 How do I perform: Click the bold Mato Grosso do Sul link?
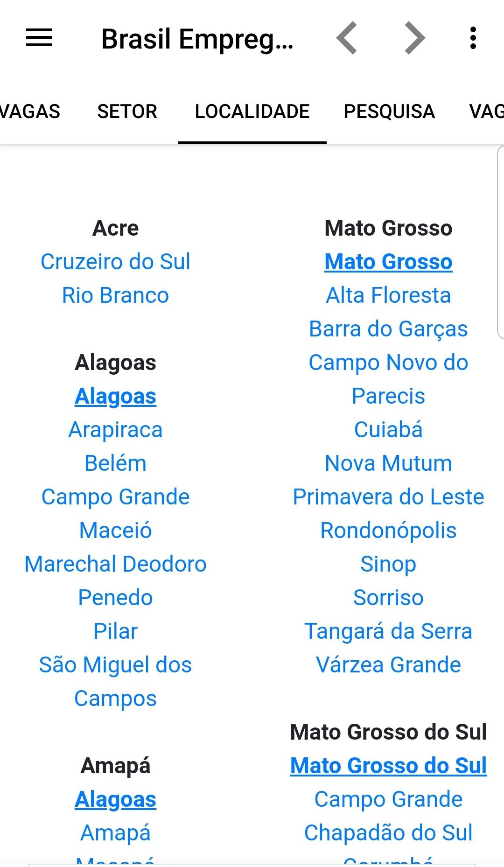388,766
